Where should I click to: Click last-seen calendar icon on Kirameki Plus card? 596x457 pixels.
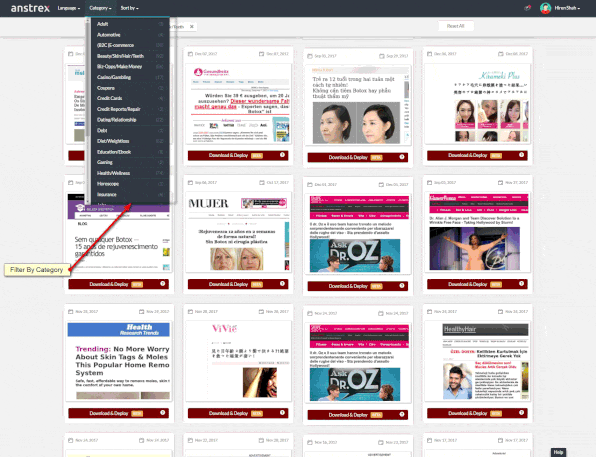(x=501, y=54)
